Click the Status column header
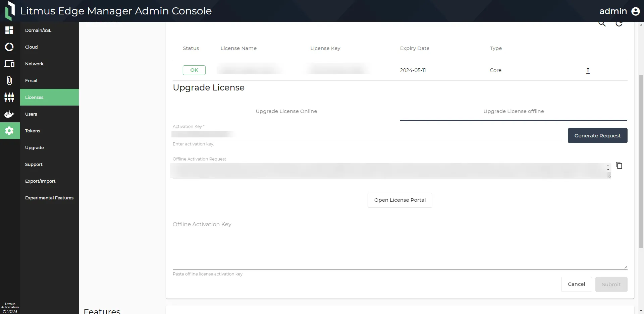This screenshot has height=314, width=644. pos(191,48)
